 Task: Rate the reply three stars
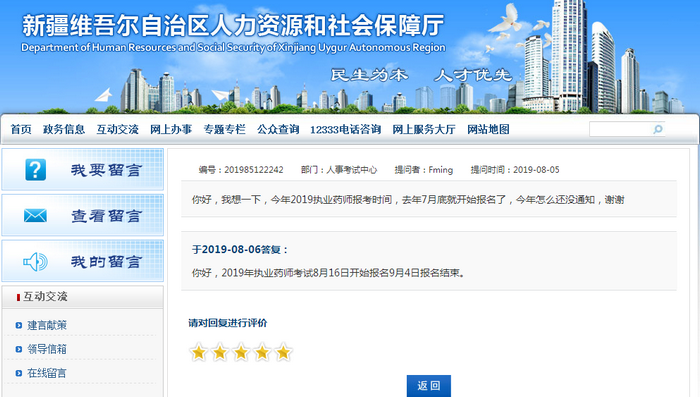click(241, 352)
